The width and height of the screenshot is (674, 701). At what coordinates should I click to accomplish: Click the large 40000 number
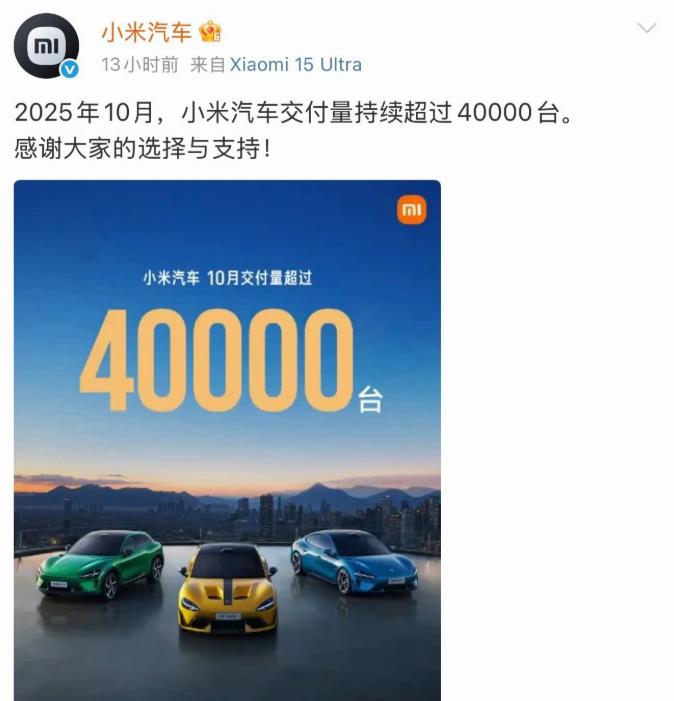pos(217,360)
